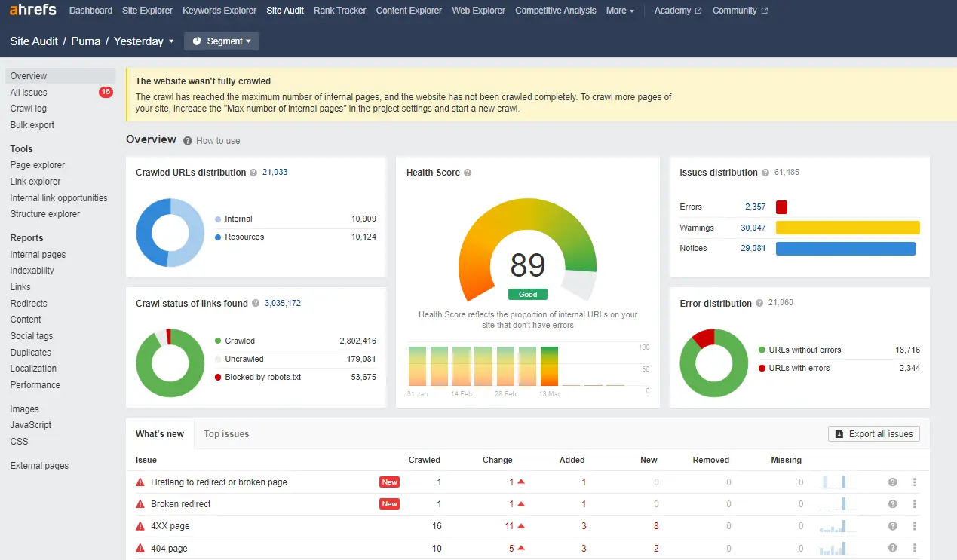Open the Yesterday crawl date dropdown
Screen dimensions: 957x560
pyautogui.click(x=143, y=41)
